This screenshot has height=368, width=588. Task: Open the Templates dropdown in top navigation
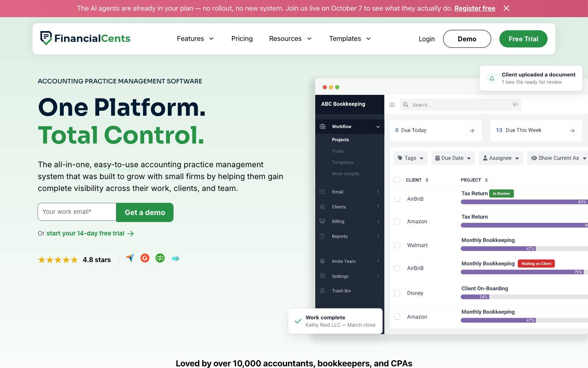tap(350, 38)
